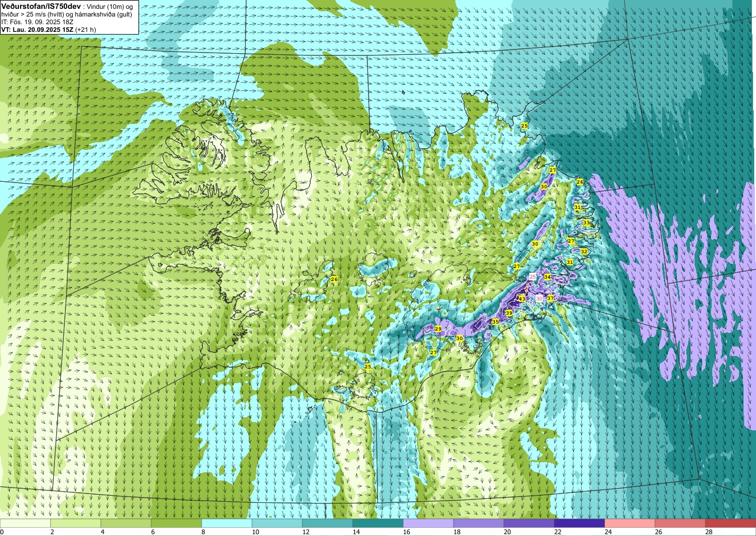Click the yellow gust label 32
Viewport: 756px width, 536px height.
584,251
